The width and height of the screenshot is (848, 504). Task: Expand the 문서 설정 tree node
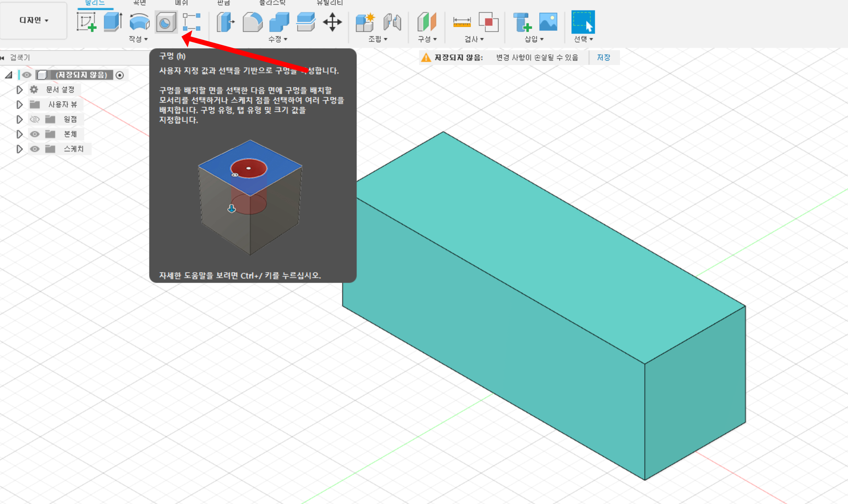click(x=19, y=90)
